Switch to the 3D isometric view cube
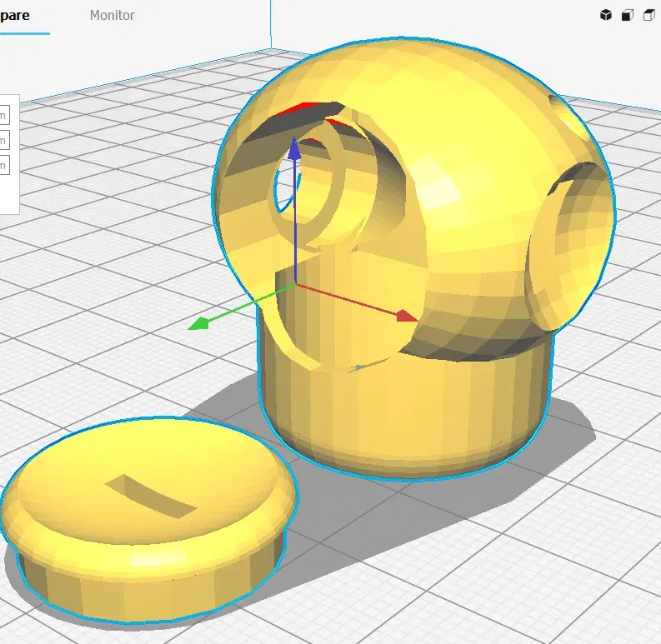Image resolution: width=661 pixels, height=644 pixels. coord(606,15)
